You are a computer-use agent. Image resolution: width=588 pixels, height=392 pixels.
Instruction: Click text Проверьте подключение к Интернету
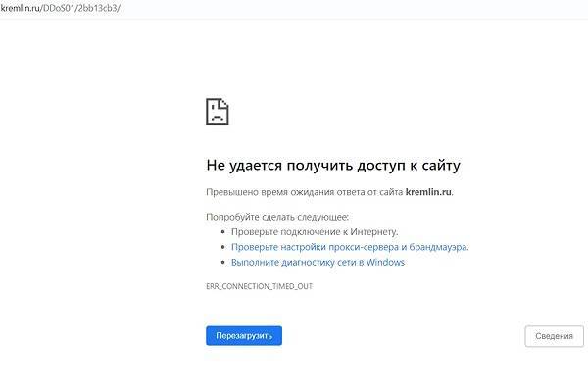pos(315,232)
